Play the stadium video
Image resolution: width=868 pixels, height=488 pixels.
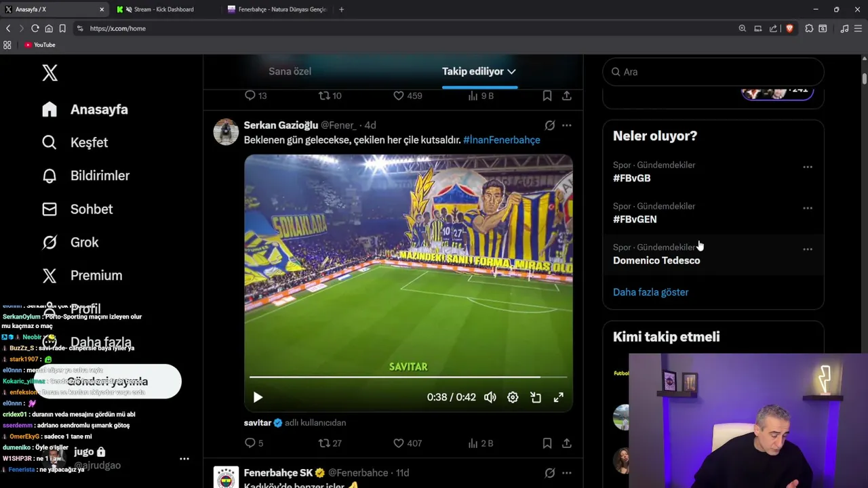pos(258,398)
